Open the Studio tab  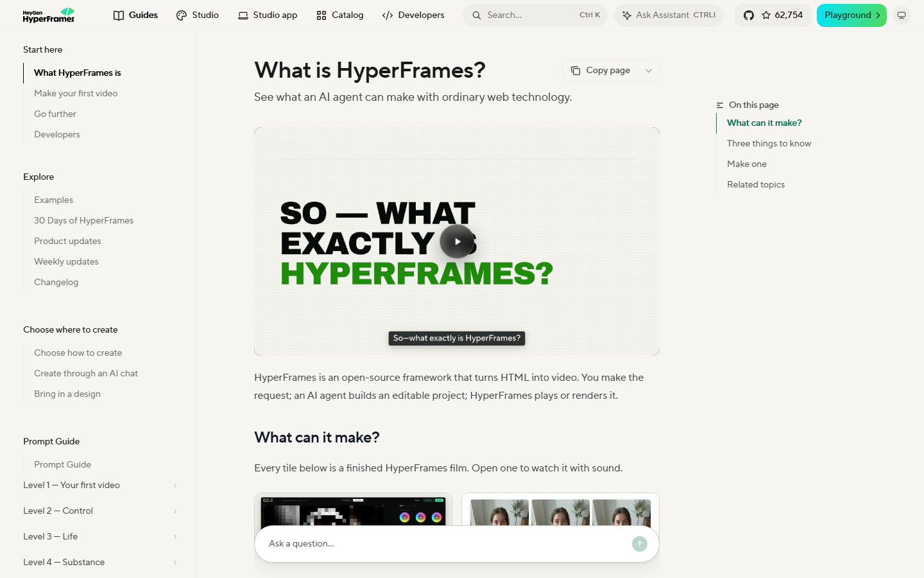tap(198, 15)
